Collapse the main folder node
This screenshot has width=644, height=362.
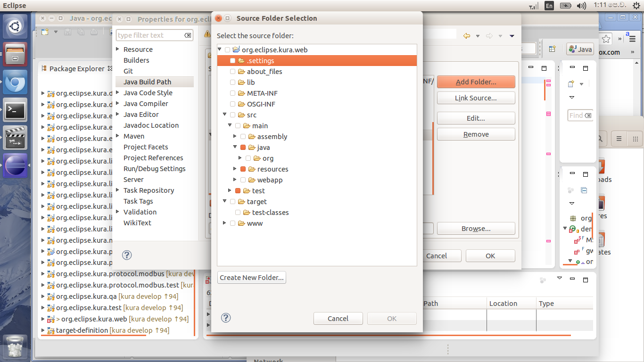click(230, 126)
